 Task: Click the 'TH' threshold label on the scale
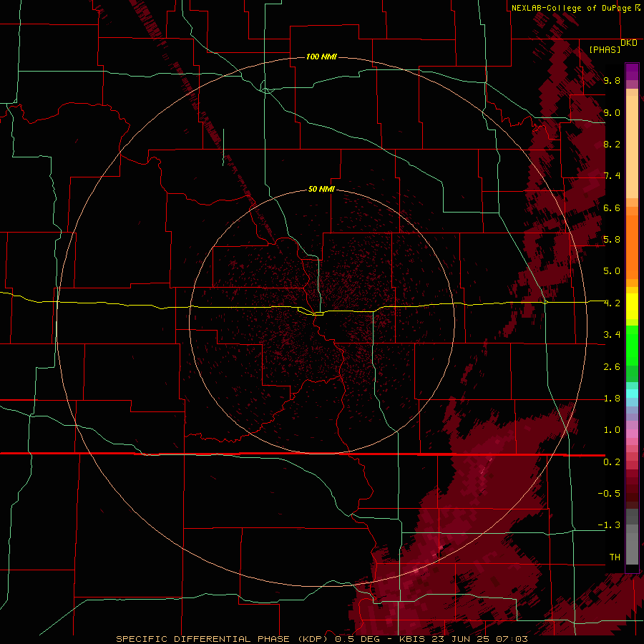pyautogui.click(x=615, y=557)
